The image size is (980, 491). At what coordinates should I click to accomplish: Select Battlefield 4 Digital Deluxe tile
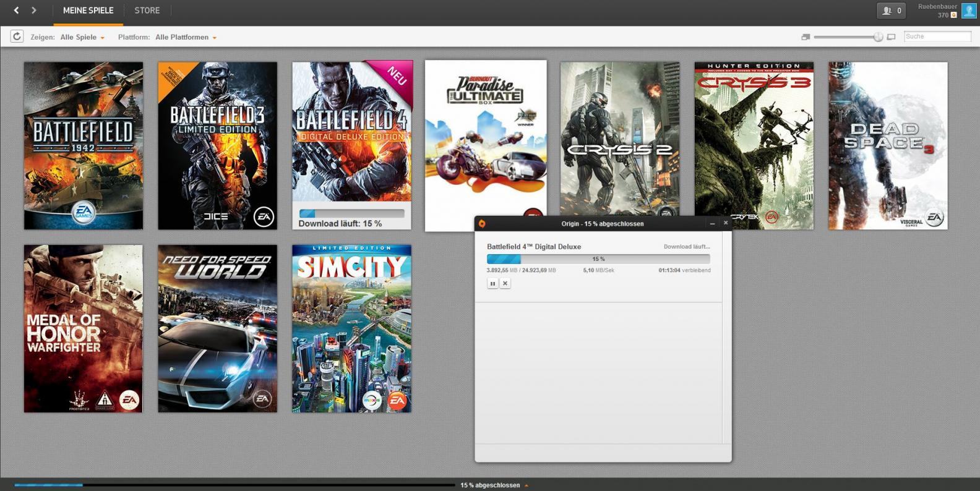coord(352,145)
